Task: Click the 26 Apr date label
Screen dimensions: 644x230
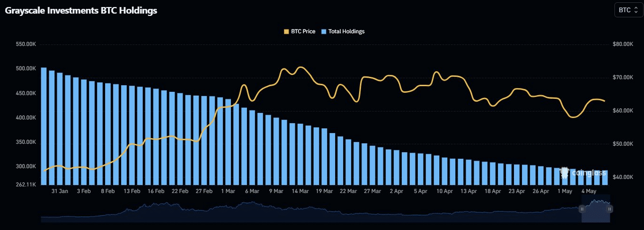Action: pos(541,192)
